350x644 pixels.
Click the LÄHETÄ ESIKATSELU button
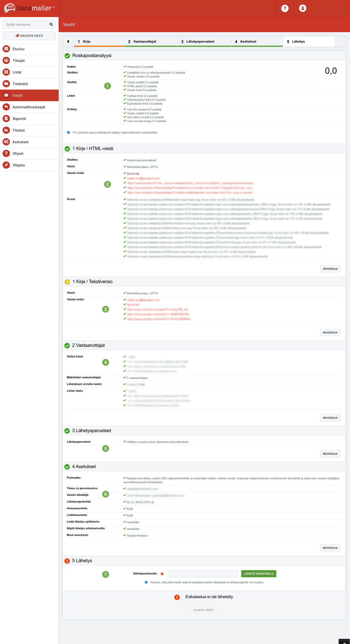tap(258, 574)
